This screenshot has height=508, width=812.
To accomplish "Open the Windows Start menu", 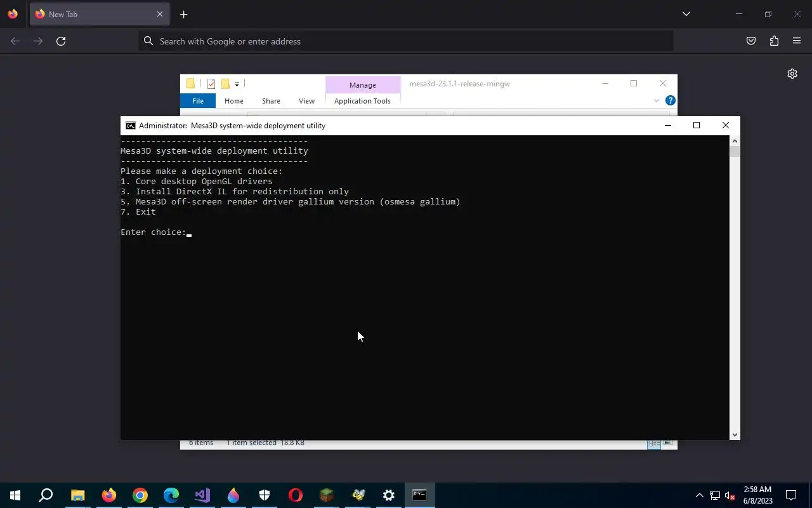I will click(15, 495).
